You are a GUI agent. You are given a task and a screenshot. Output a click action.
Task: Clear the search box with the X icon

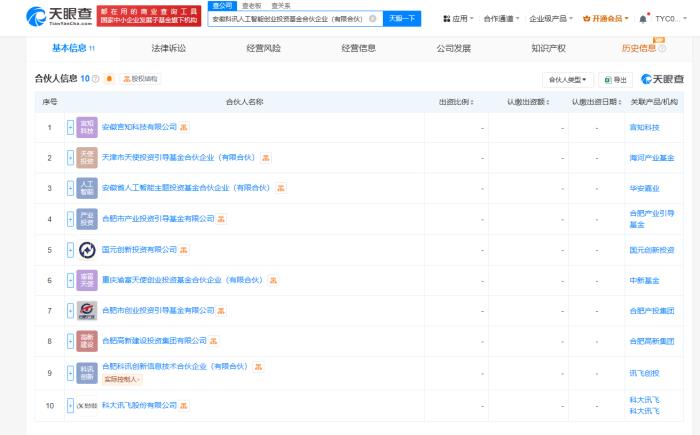[x=373, y=18]
